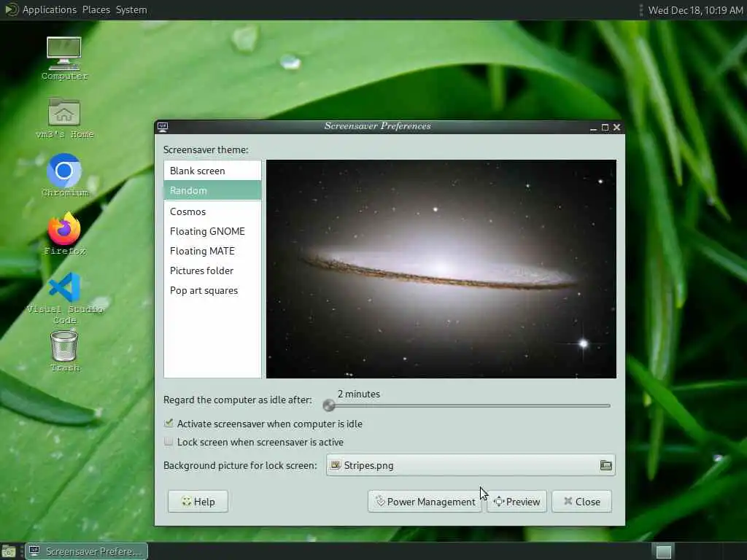Select the Pop art squares theme
747x560 pixels.
click(x=212, y=290)
